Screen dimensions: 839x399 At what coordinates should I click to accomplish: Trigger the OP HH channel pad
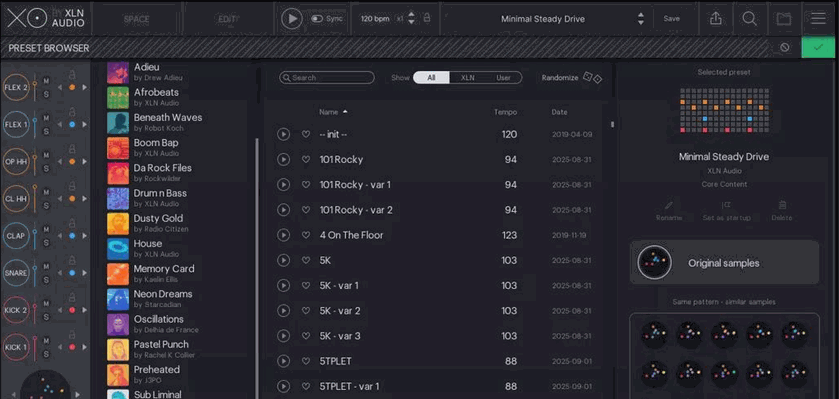[16, 161]
